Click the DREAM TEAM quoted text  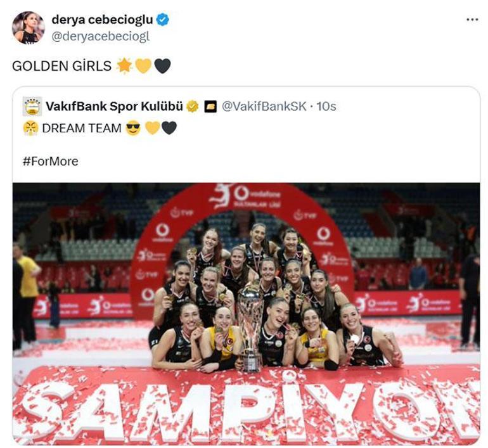pyautogui.click(x=82, y=128)
